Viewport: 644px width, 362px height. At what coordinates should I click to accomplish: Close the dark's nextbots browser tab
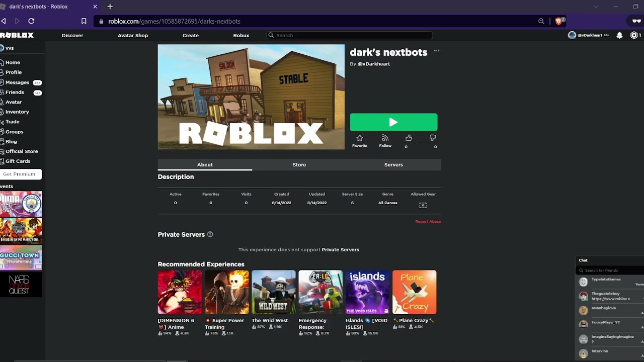pos(95,7)
